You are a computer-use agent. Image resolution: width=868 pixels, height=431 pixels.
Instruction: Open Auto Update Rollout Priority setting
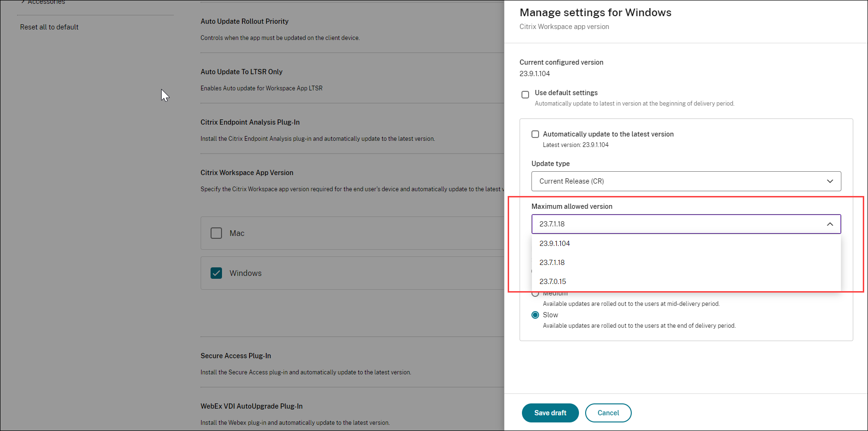tap(244, 21)
